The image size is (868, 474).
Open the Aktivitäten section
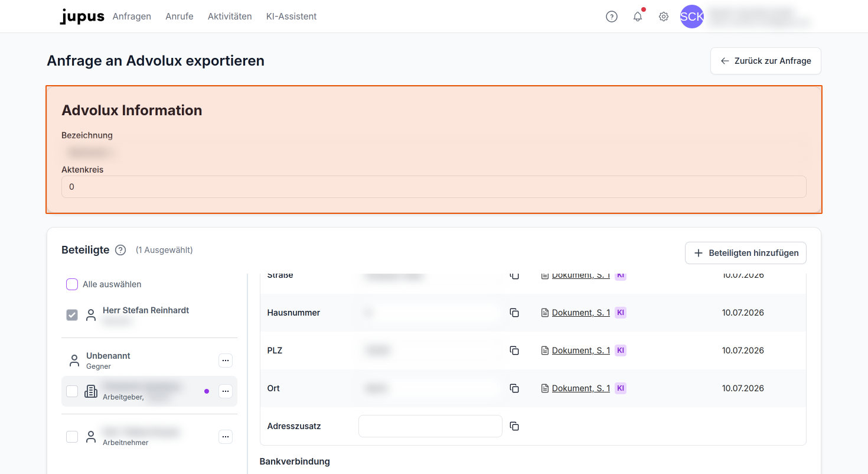coord(230,17)
